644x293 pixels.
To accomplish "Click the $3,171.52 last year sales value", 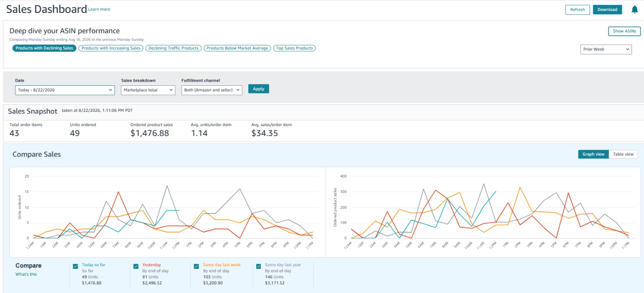I will click(275, 283).
